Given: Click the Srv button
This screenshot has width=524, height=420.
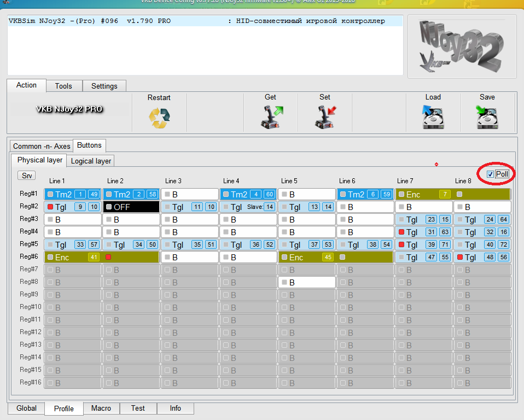Looking at the screenshot, I should [27, 176].
